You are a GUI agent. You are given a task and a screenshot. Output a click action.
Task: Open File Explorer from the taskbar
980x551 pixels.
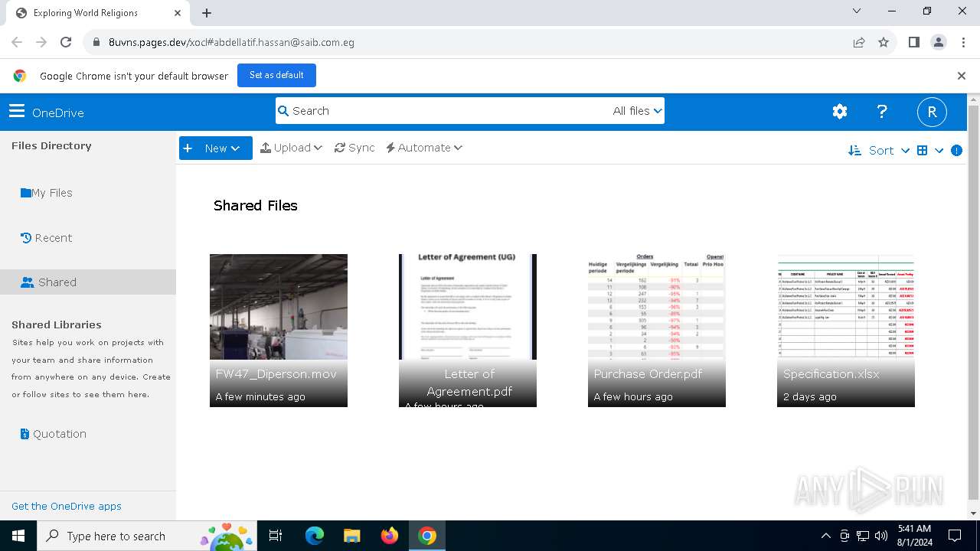[351, 536]
